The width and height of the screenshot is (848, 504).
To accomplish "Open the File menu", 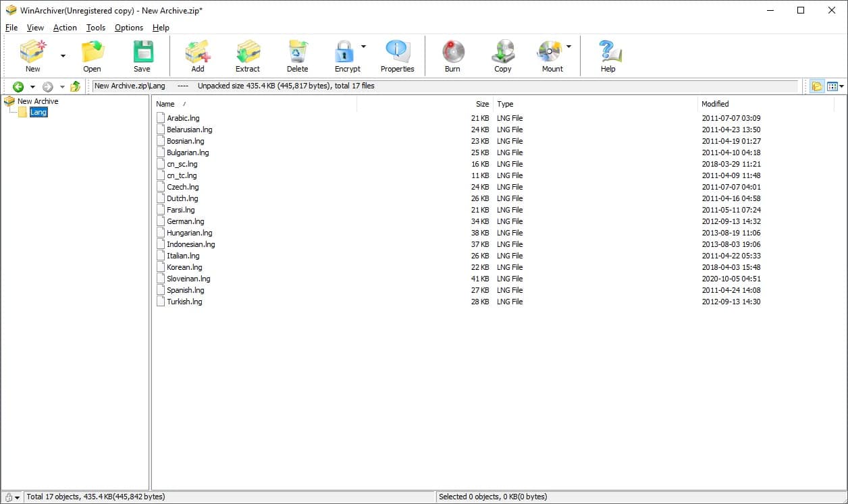I will (11, 28).
